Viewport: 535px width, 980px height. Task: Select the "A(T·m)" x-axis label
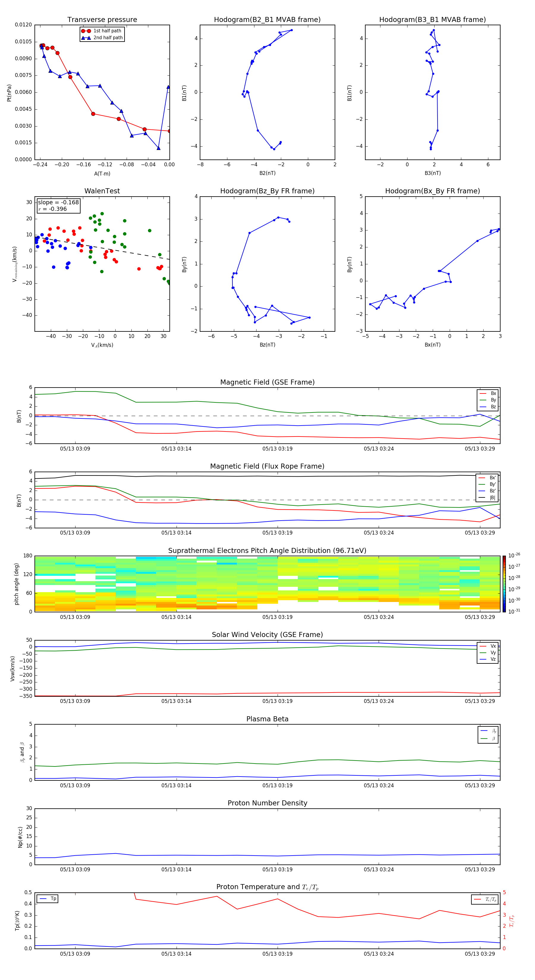coord(102,174)
